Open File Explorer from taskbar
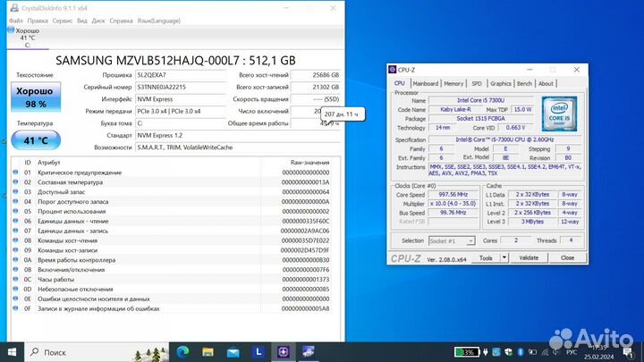The image size is (644, 362). coord(208,352)
